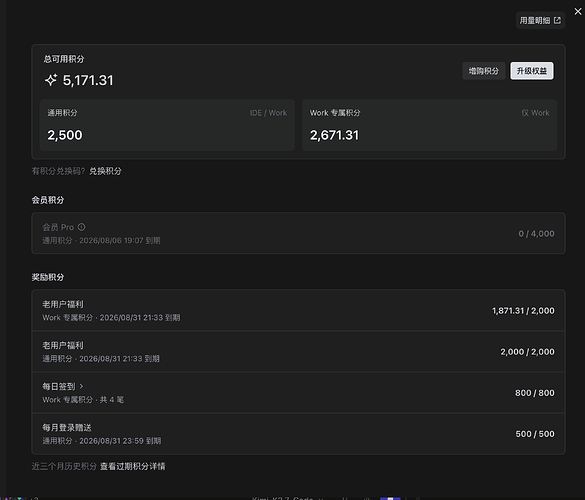Click the 800 / 800 value
This screenshot has height=500, width=585.
[x=535, y=393]
